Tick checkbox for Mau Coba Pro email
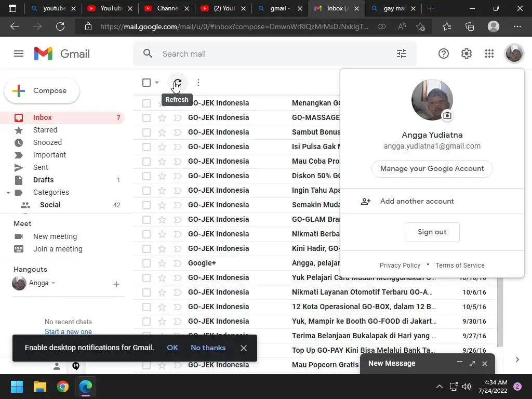532x399 pixels. click(x=147, y=162)
